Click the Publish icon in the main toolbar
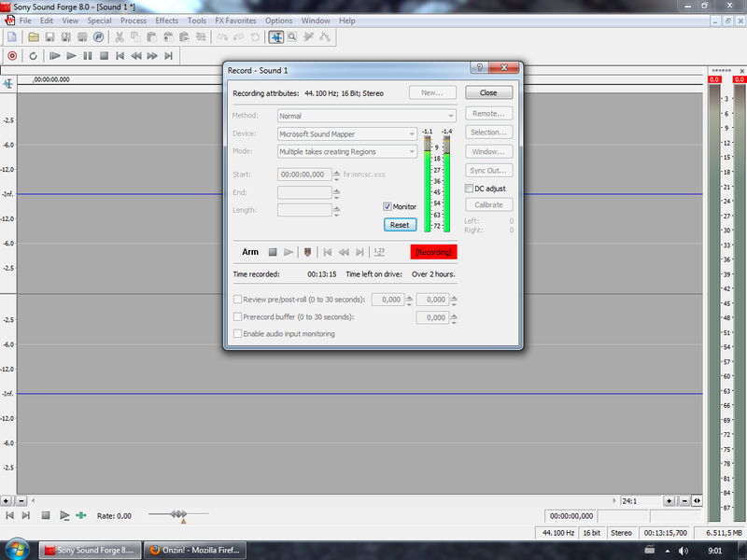 point(98,37)
